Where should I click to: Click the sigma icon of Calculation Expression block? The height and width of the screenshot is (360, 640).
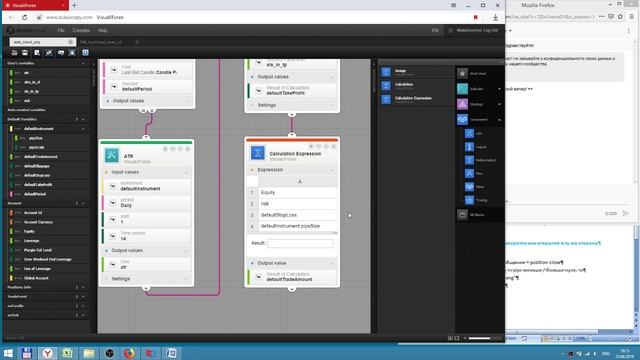pyautogui.click(x=258, y=153)
